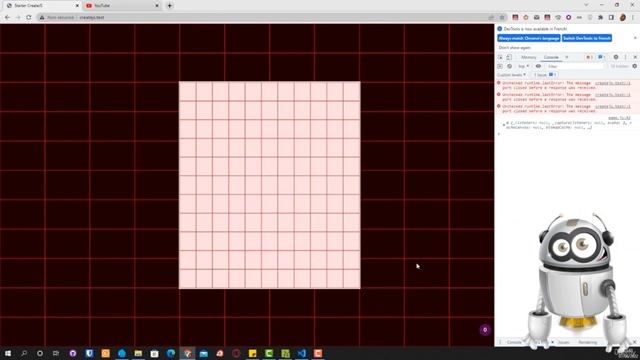Image resolution: width=640 pixels, height=360 pixels.
Task: Click 'Always match Chrome's language' button
Action: pos(529,38)
